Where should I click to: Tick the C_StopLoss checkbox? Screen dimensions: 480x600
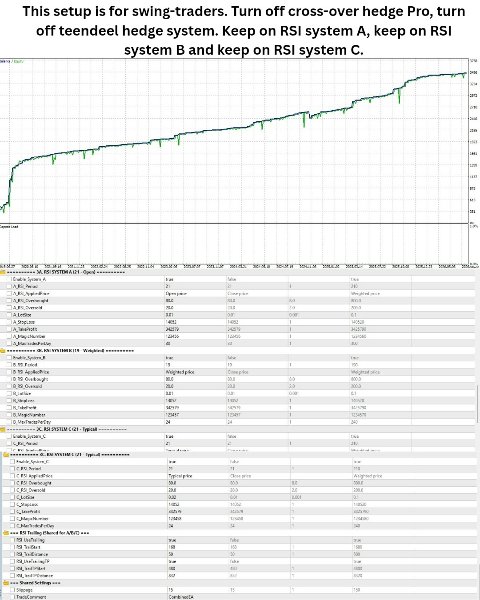12,504
